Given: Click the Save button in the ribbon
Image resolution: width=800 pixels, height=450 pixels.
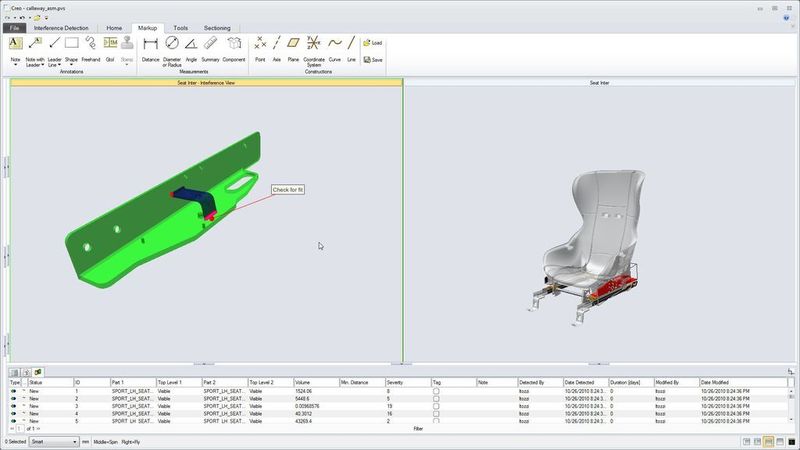Looking at the screenshot, I should coord(372,60).
